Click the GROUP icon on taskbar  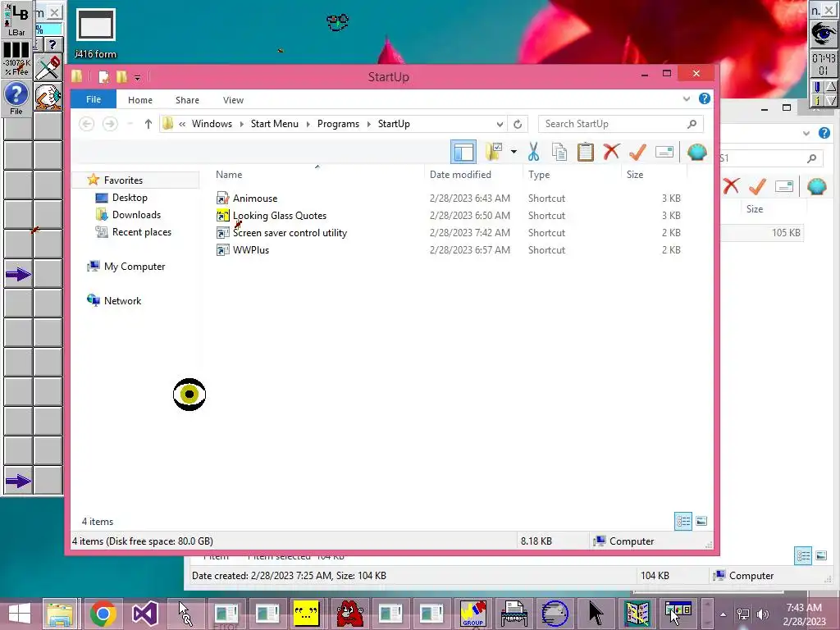click(x=473, y=614)
